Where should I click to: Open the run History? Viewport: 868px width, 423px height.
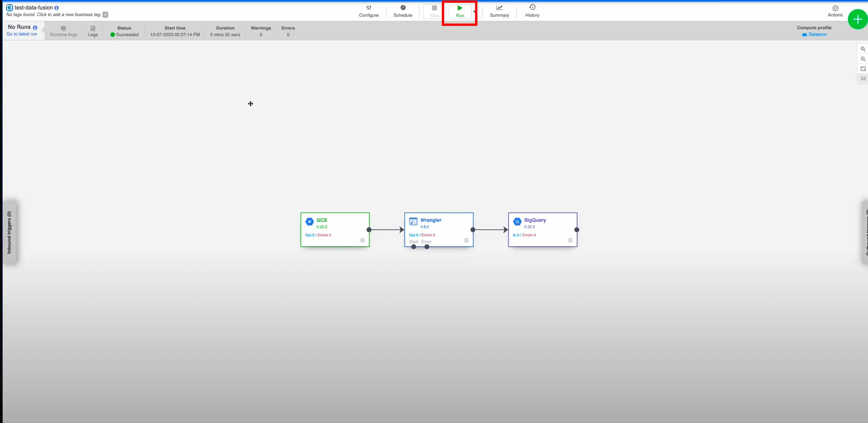click(532, 11)
